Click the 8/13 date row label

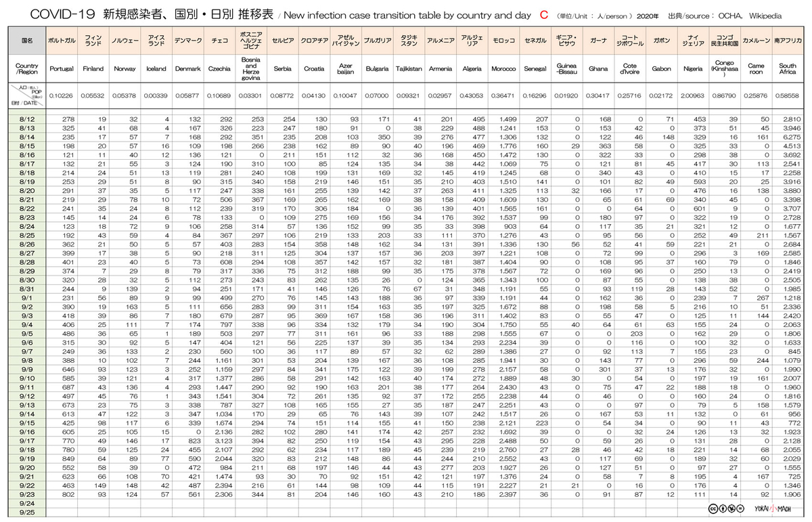coord(28,127)
